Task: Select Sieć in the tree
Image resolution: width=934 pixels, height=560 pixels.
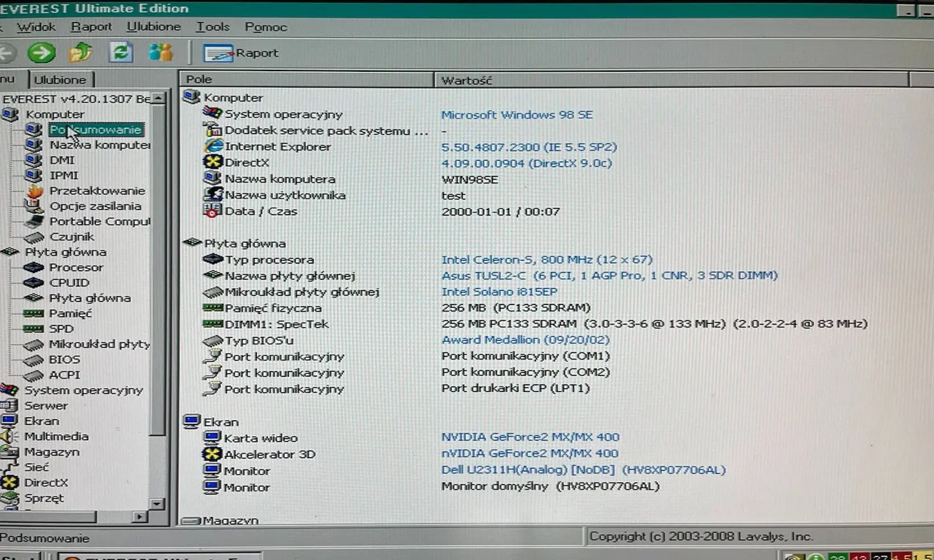Action: coord(36,467)
